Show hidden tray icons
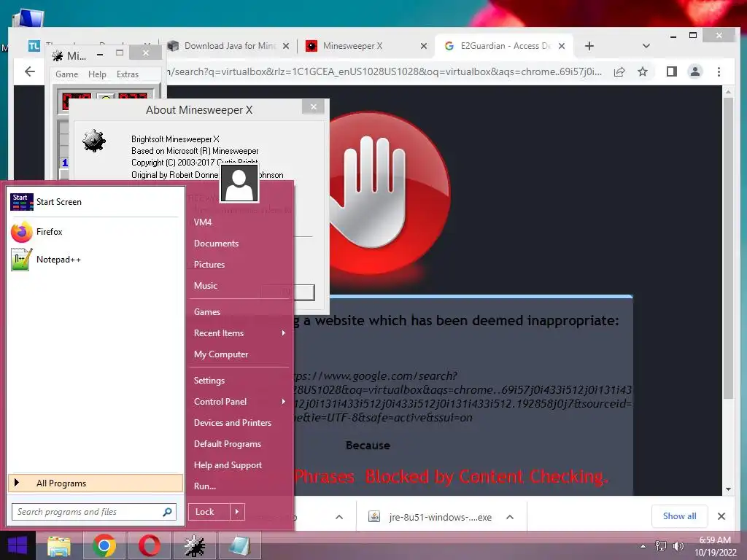Screen dimensions: 747x560 tap(643, 546)
